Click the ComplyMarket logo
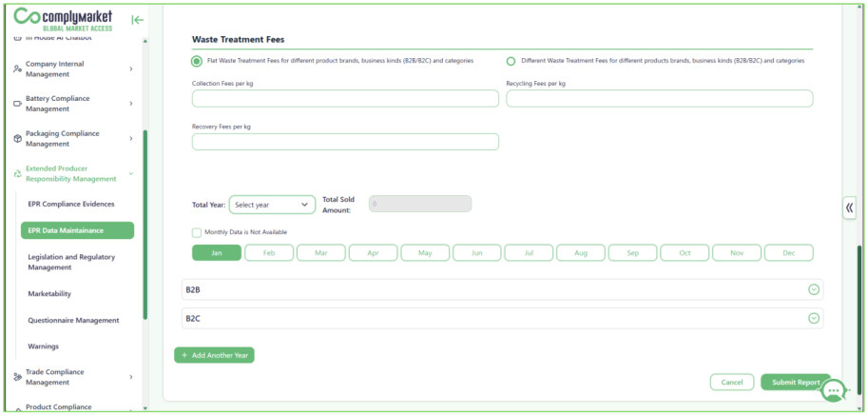The width and height of the screenshot is (868, 415). tap(63, 19)
